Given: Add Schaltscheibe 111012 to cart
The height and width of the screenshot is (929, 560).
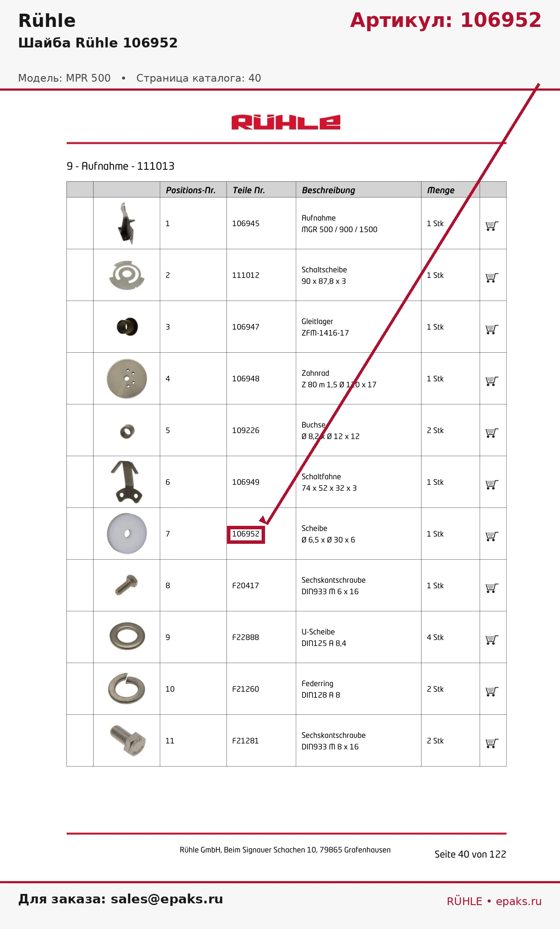Looking at the screenshot, I should click(492, 278).
